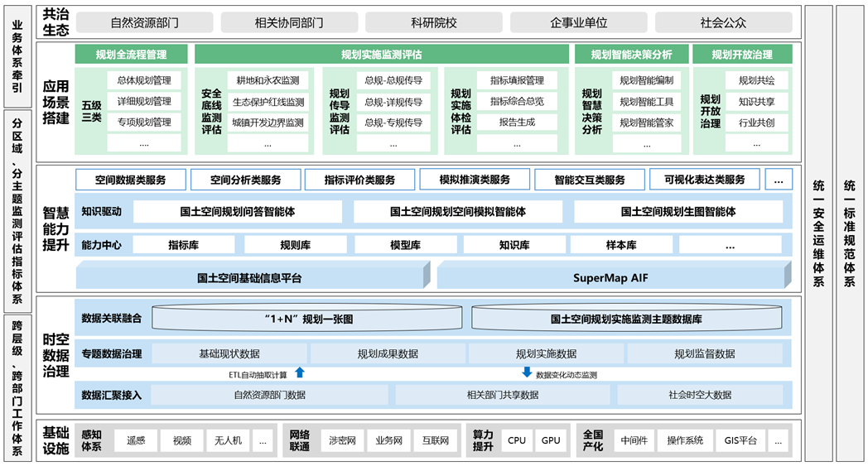
Task: Click the 空间数据类服务 service box
Action: [x=130, y=180]
